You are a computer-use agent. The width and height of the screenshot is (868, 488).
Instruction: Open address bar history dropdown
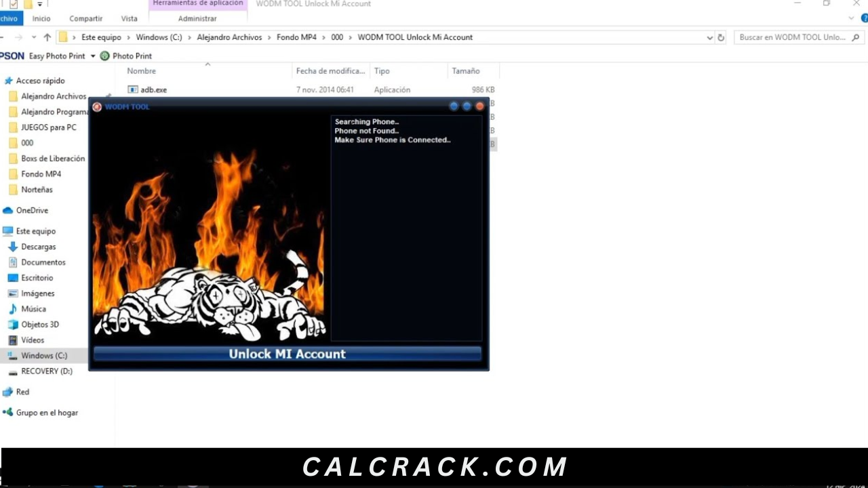pyautogui.click(x=709, y=37)
